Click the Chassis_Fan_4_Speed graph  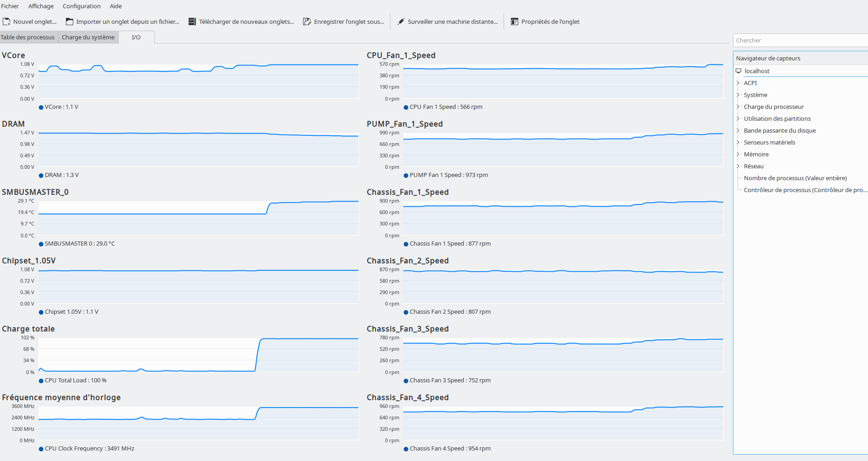[x=563, y=423]
